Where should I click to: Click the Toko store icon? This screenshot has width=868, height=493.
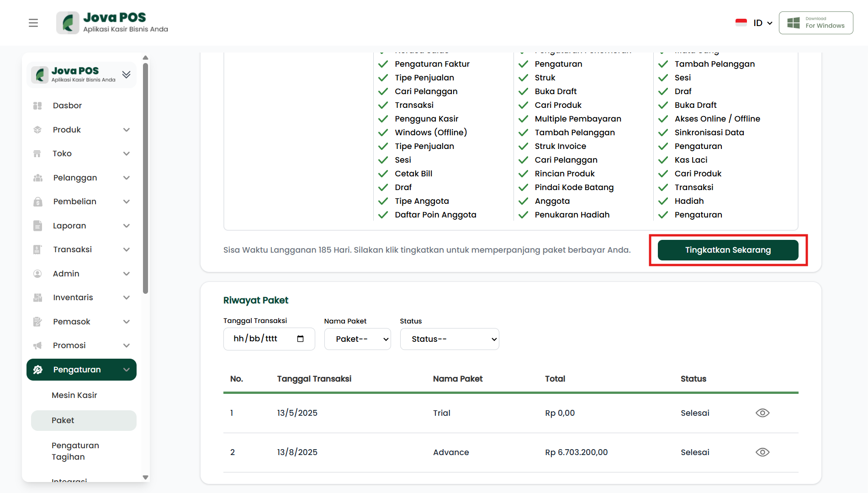point(37,154)
